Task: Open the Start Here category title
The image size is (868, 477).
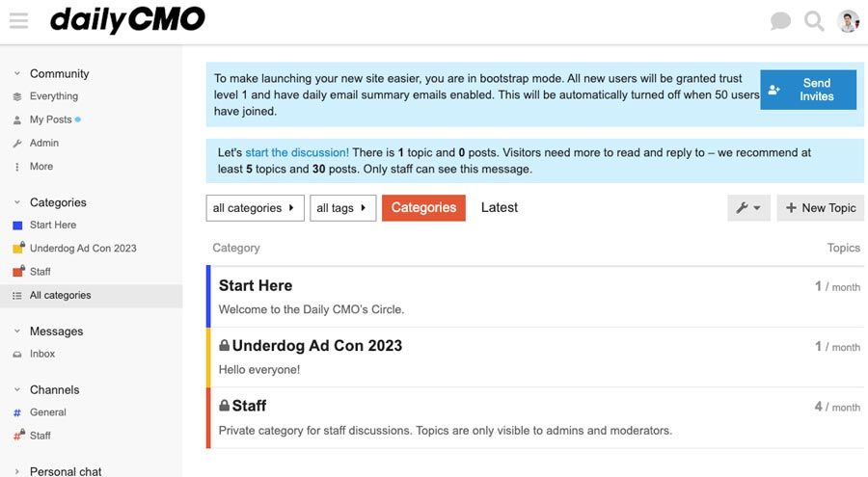Action: pyautogui.click(x=256, y=285)
